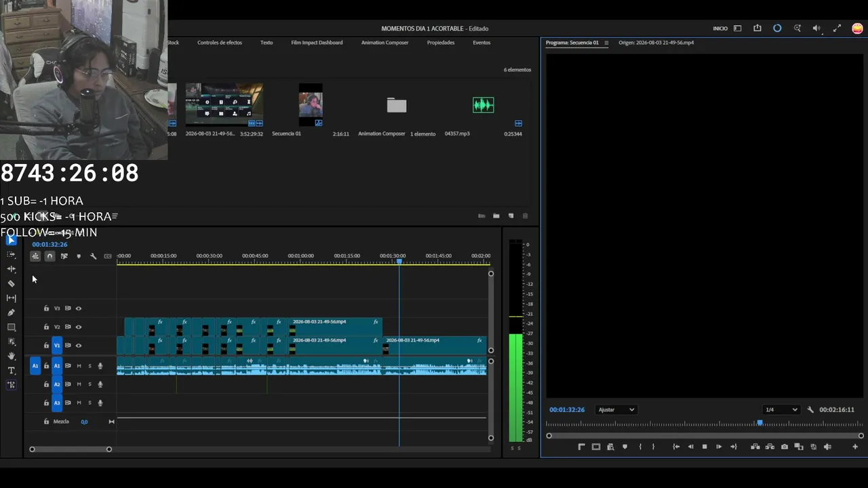
Task: Toggle lock on the Mezcla track
Action: (x=46, y=422)
